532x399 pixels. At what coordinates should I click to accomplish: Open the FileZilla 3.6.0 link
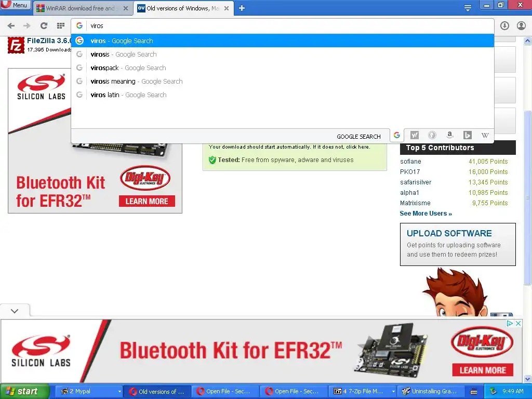(x=49, y=41)
